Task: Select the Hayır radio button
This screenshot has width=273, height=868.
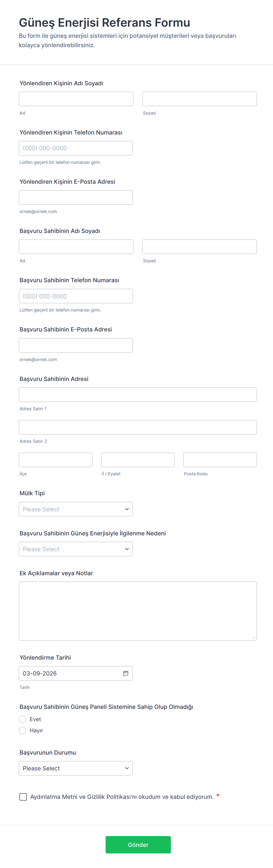Action: [23, 730]
